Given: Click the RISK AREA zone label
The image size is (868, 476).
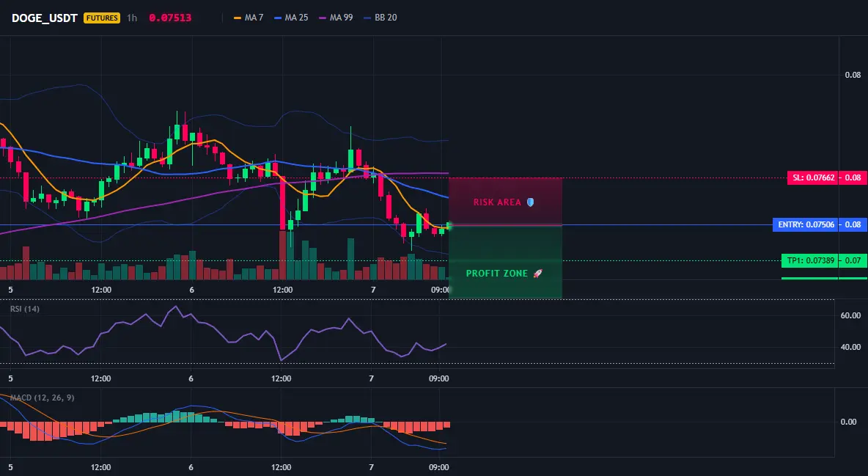Looking at the screenshot, I should click(497, 202).
